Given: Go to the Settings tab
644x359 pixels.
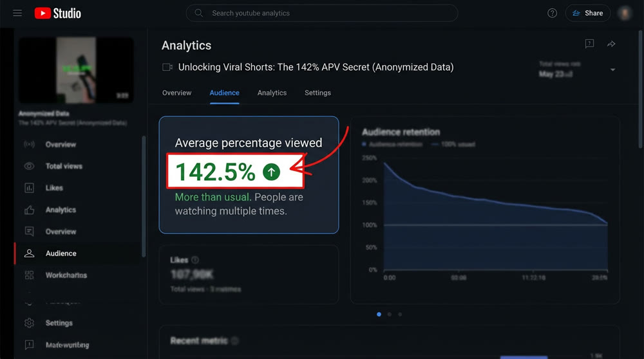Looking at the screenshot, I should click(x=317, y=93).
